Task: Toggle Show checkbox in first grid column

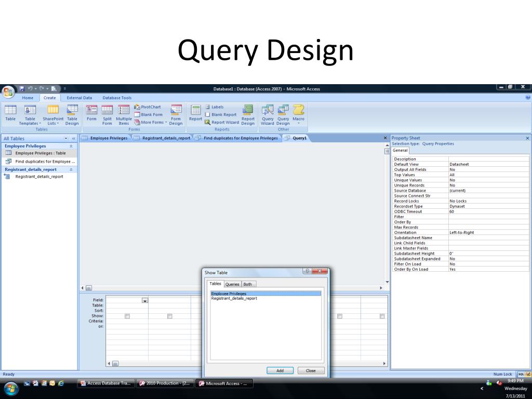Action: click(127, 316)
